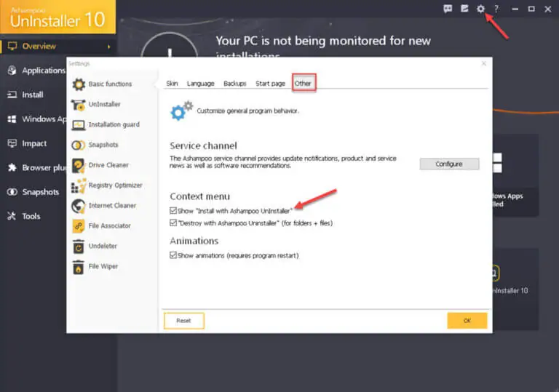
Task: Click the Reset button
Action: 184,321
